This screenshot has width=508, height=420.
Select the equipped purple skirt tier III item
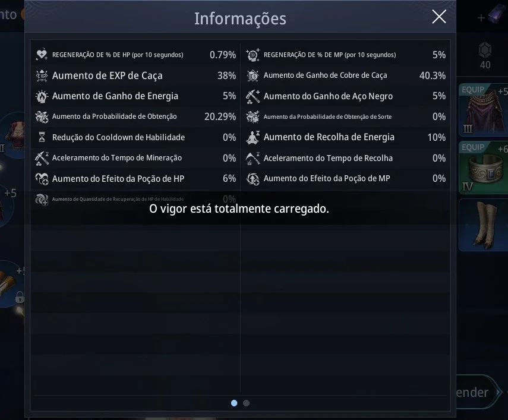pyautogui.click(x=484, y=110)
